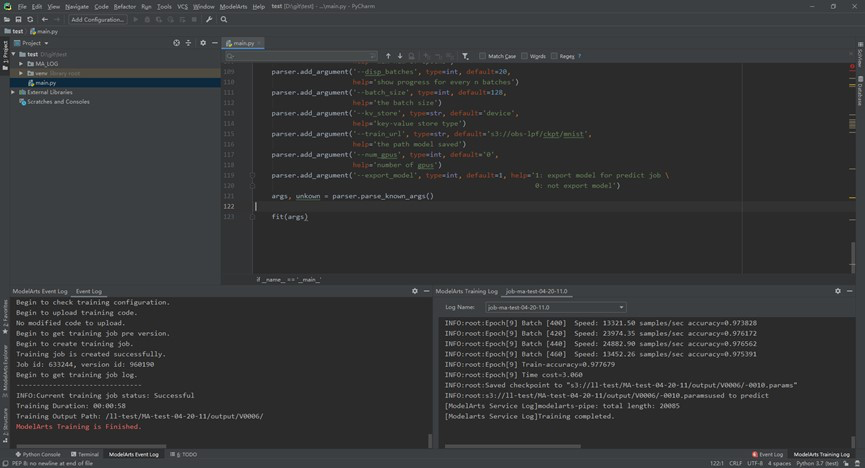865x468 pixels.
Task: Switch to the Event Log tab
Action: pyautogui.click(x=89, y=291)
